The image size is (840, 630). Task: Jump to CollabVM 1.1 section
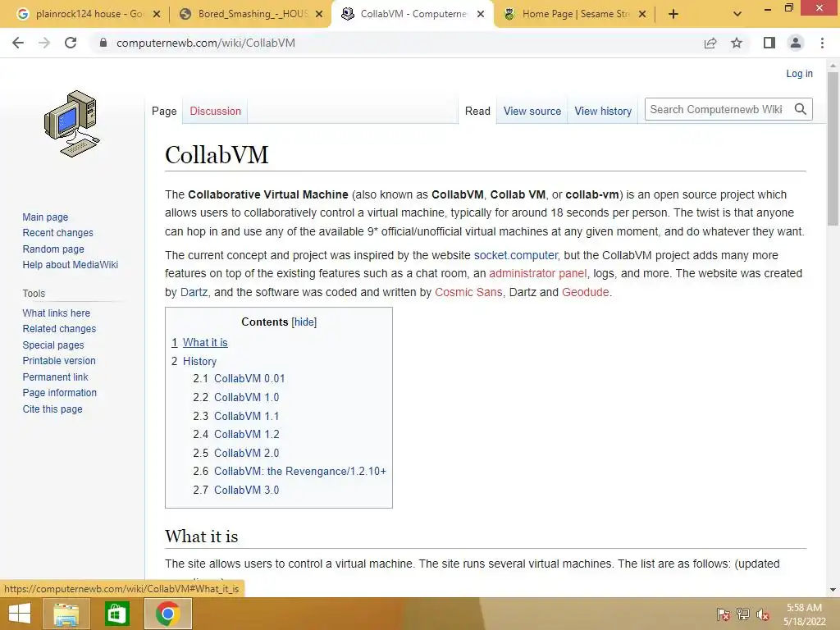pyautogui.click(x=246, y=416)
